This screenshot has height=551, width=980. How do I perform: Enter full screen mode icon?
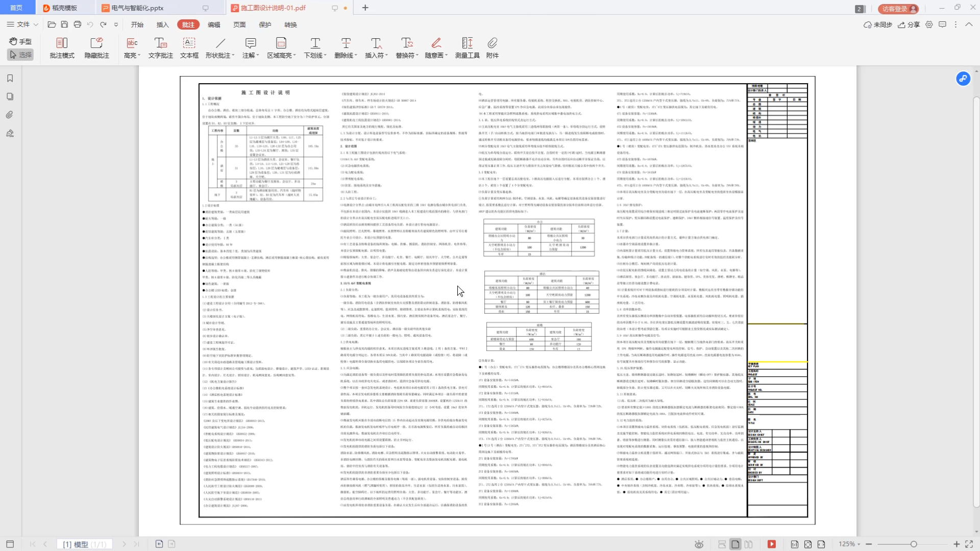pyautogui.click(x=969, y=544)
